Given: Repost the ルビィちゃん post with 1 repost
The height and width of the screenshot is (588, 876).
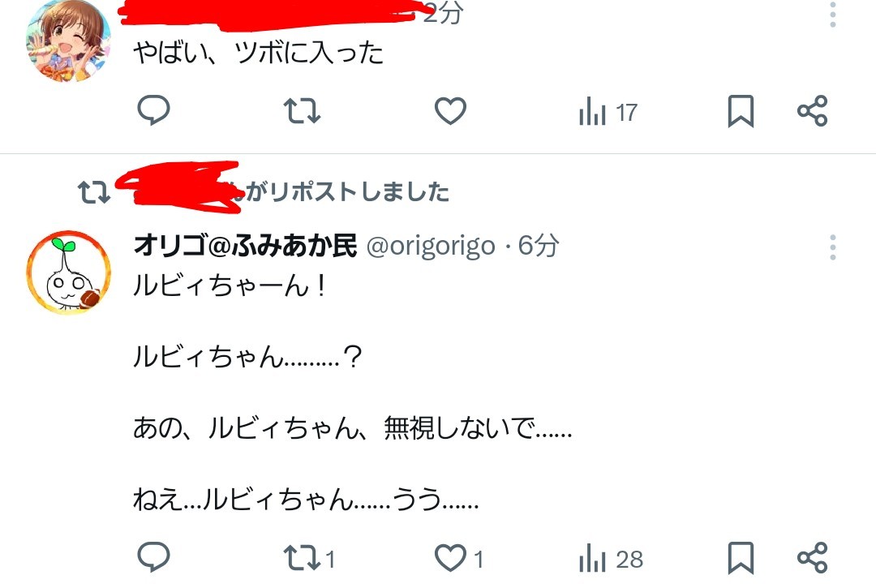Looking at the screenshot, I should [x=309, y=558].
